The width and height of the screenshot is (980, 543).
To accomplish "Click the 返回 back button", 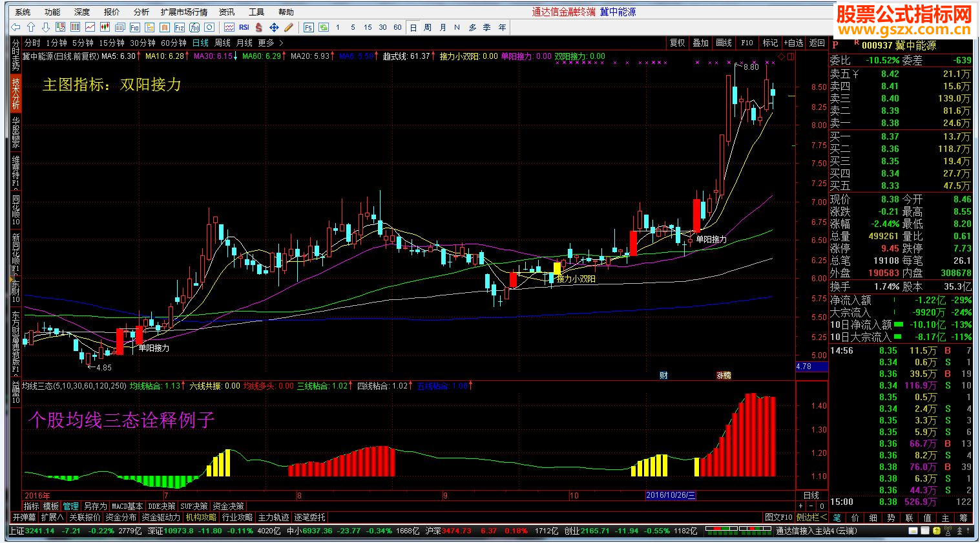I will (817, 43).
